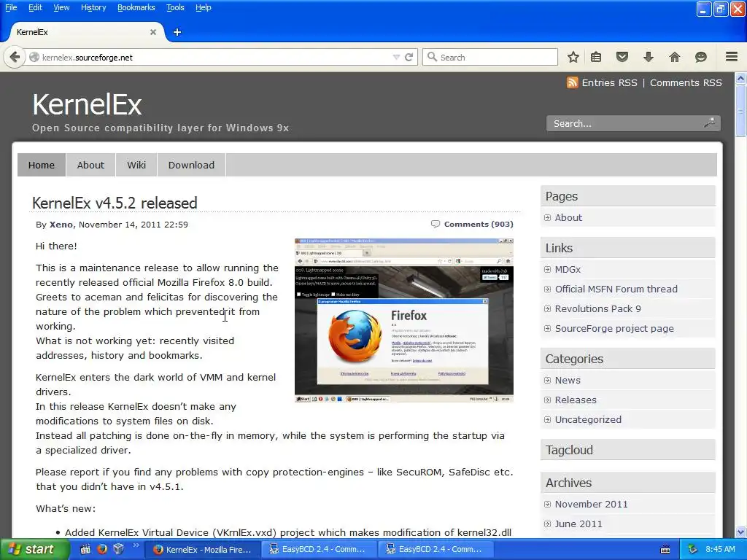The height and width of the screenshot is (560, 747).
Task: Open Official MSFN Forum thread link
Action: (616, 289)
